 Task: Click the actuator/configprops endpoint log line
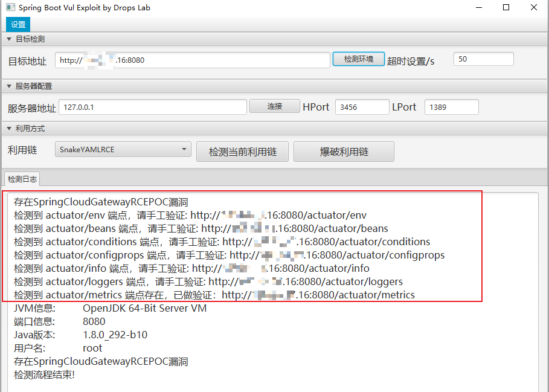230,255
